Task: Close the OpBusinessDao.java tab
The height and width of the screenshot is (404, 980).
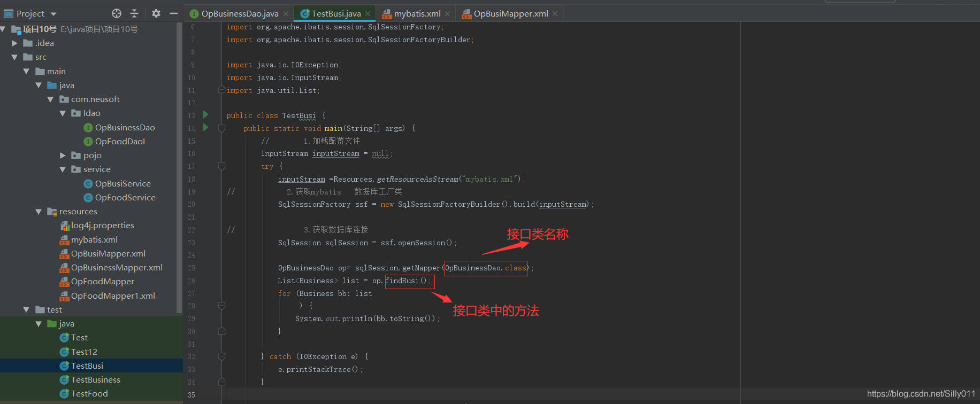Action: click(286, 14)
